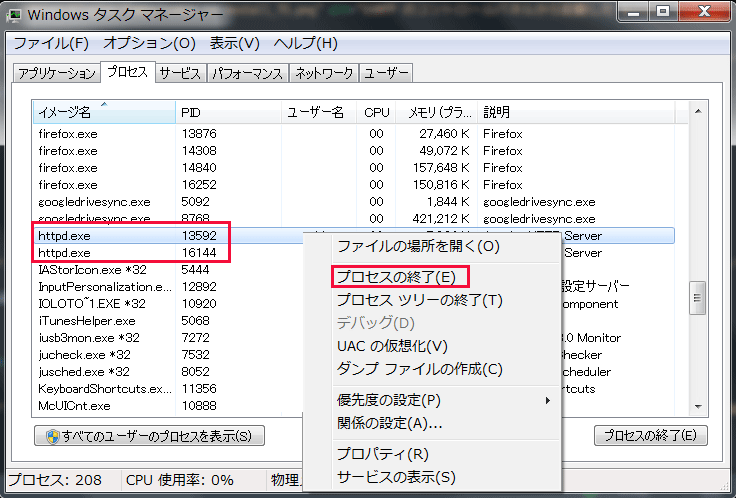This screenshot has height=498, width=736.
Task: Click ダンプ ファイルの作成(C) menu item
Action: click(419, 369)
